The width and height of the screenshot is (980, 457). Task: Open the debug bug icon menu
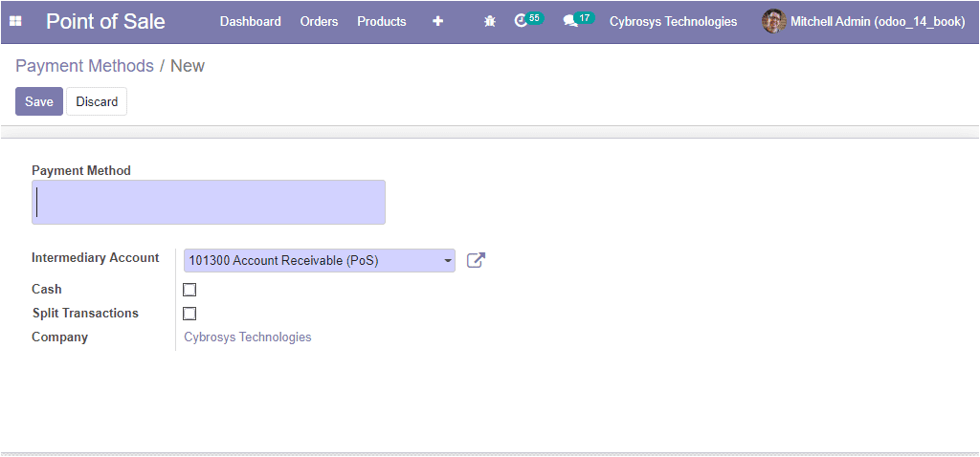tap(490, 21)
